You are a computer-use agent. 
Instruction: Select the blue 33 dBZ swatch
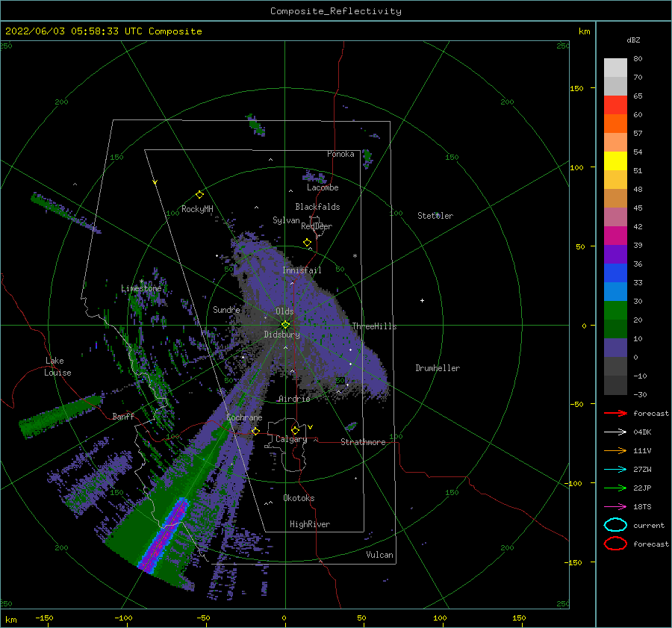click(x=615, y=273)
